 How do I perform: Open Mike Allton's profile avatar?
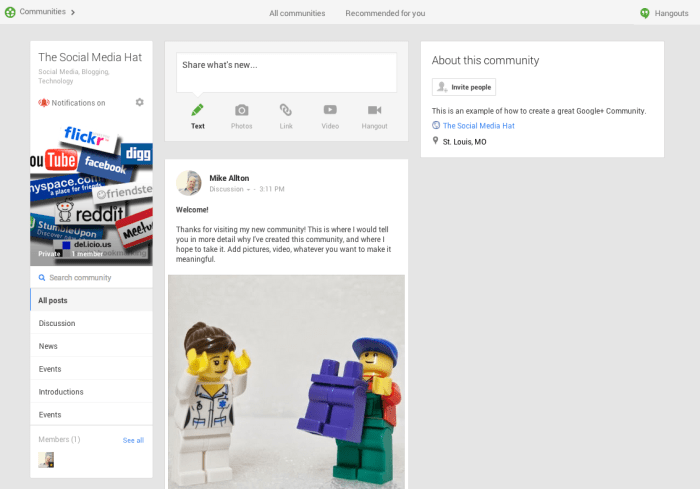pos(189,182)
